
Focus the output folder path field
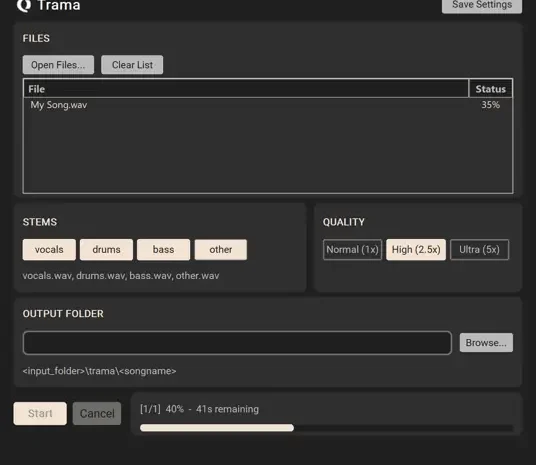click(237, 343)
